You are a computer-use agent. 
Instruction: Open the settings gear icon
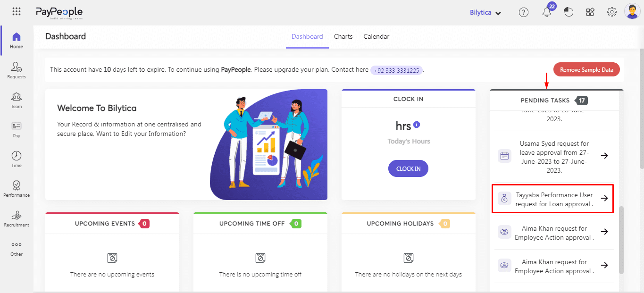pyautogui.click(x=612, y=12)
